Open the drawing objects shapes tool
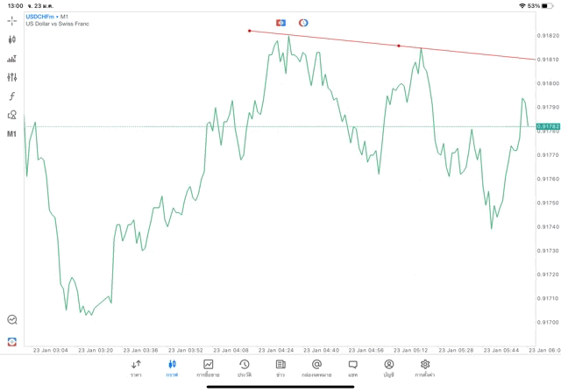Screen dimensions: 561x392 pos(12,115)
